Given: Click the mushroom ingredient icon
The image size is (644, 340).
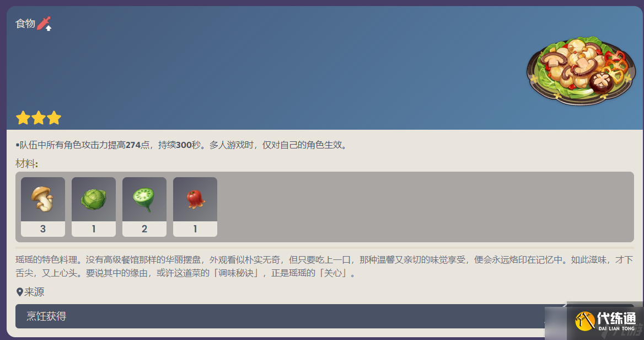Looking at the screenshot, I should (42, 199).
